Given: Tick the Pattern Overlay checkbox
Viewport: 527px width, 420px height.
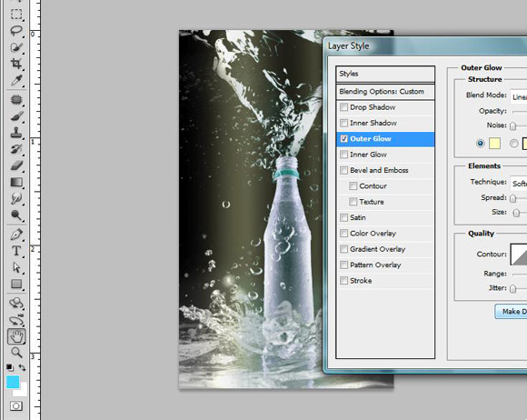Looking at the screenshot, I should 343,265.
